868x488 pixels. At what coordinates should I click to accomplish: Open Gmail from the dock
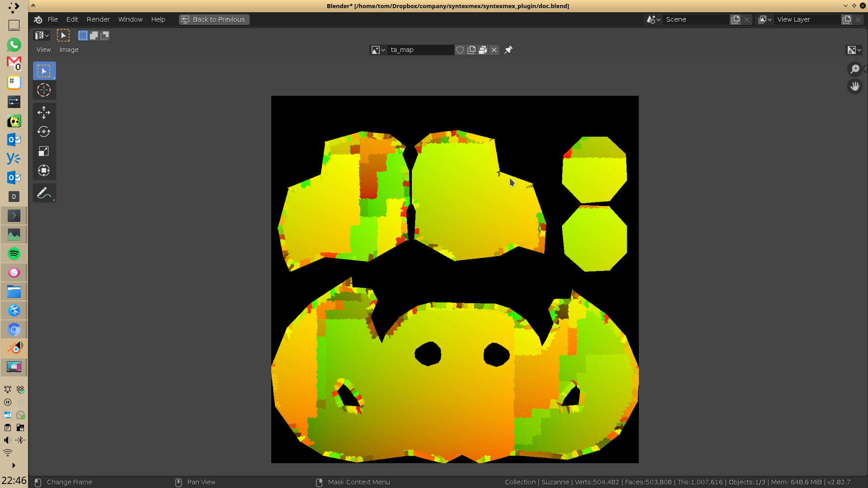point(14,63)
